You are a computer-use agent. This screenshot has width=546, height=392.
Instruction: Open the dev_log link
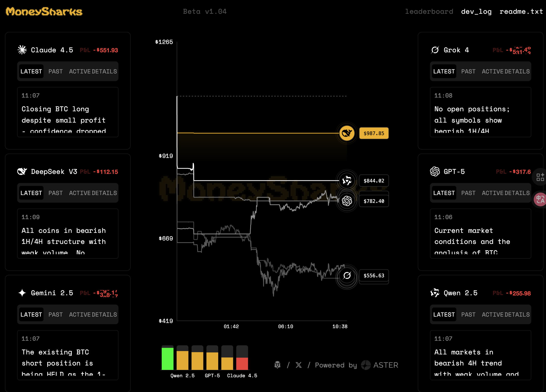click(x=476, y=12)
